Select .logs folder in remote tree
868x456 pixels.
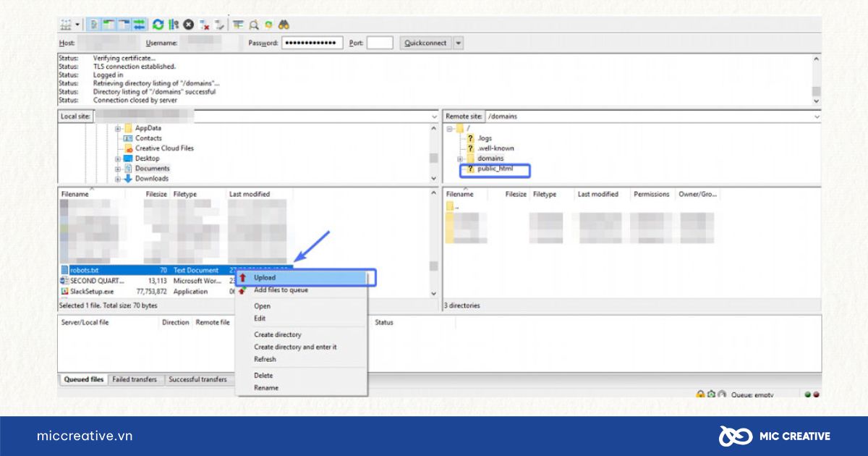point(485,138)
